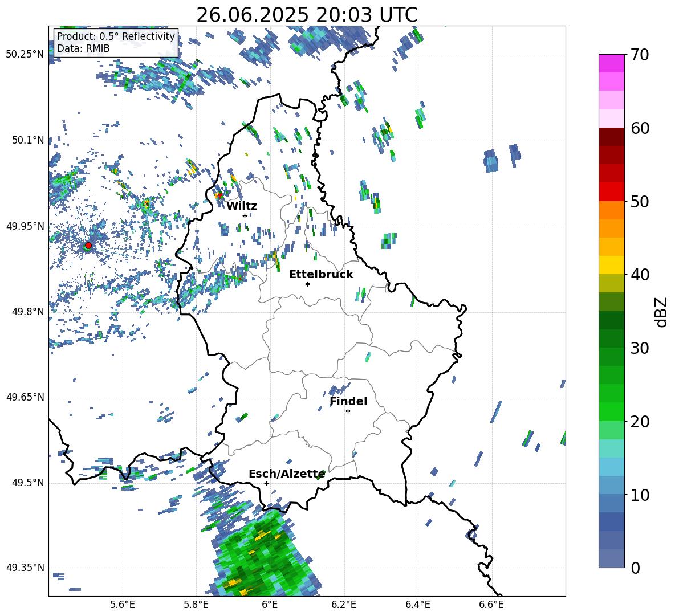Click the red 50 dBZ colorbar segment
Image resolution: width=675 pixels, height=616 pixels.
[x=611, y=192]
